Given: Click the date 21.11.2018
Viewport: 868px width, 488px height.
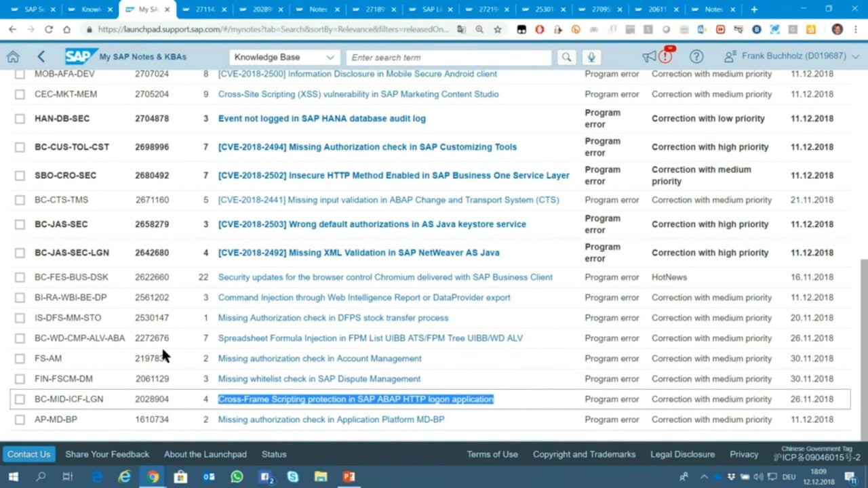Looking at the screenshot, I should (812, 200).
